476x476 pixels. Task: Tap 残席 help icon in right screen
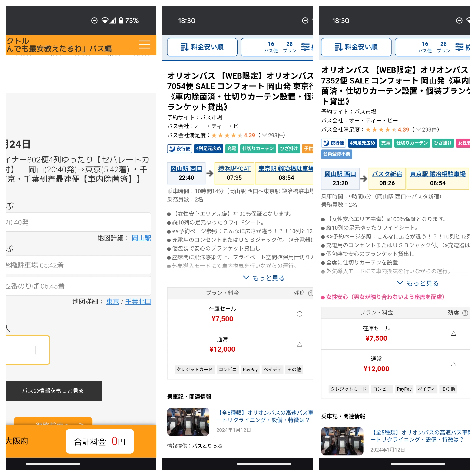(x=465, y=313)
